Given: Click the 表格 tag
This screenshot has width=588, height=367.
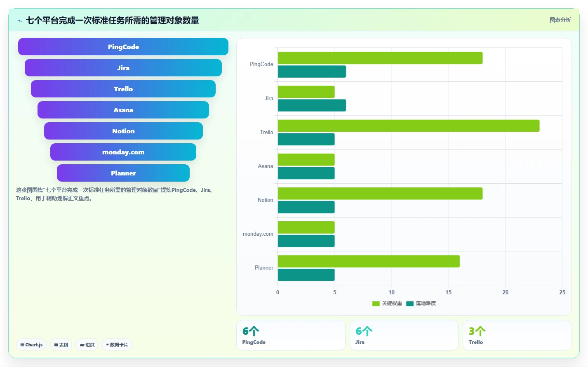Looking at the screenshot, I should point(61,345).
